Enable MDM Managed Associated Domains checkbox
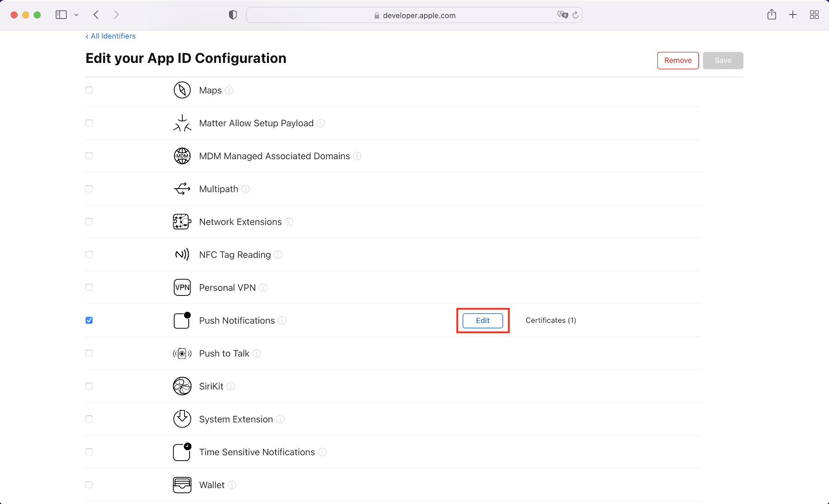Screen dimensions: 829x504 pos(89,156)
